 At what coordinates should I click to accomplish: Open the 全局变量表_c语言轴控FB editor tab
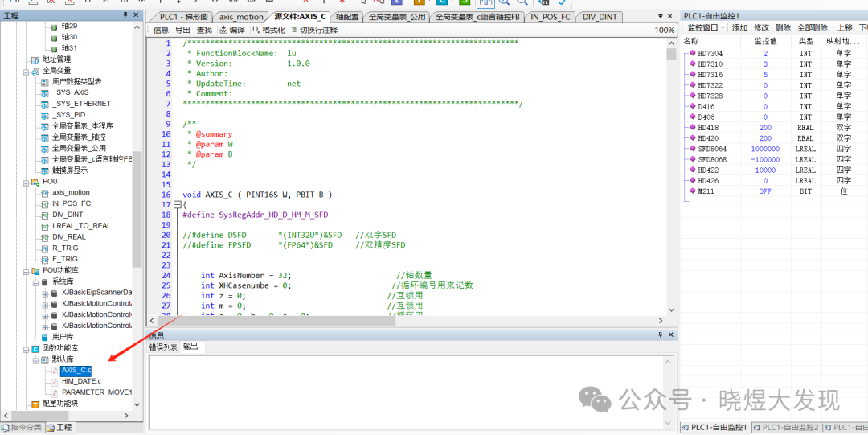(477, 17)
